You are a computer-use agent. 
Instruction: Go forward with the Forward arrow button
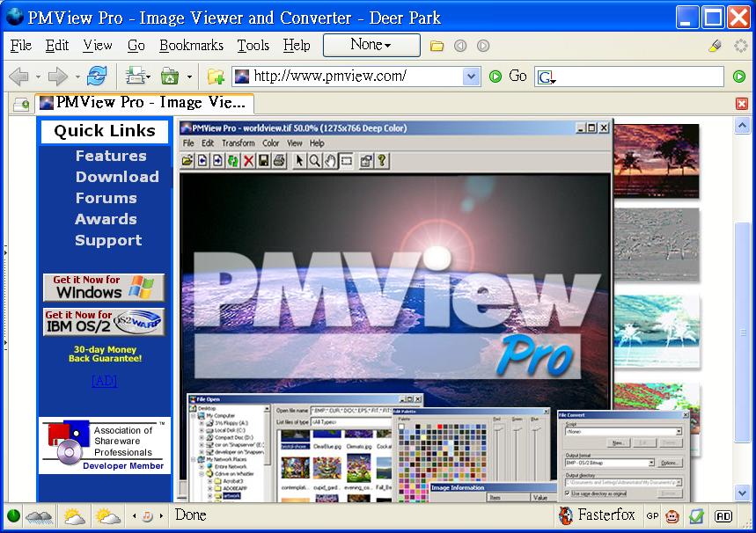(x=58, y=77)
